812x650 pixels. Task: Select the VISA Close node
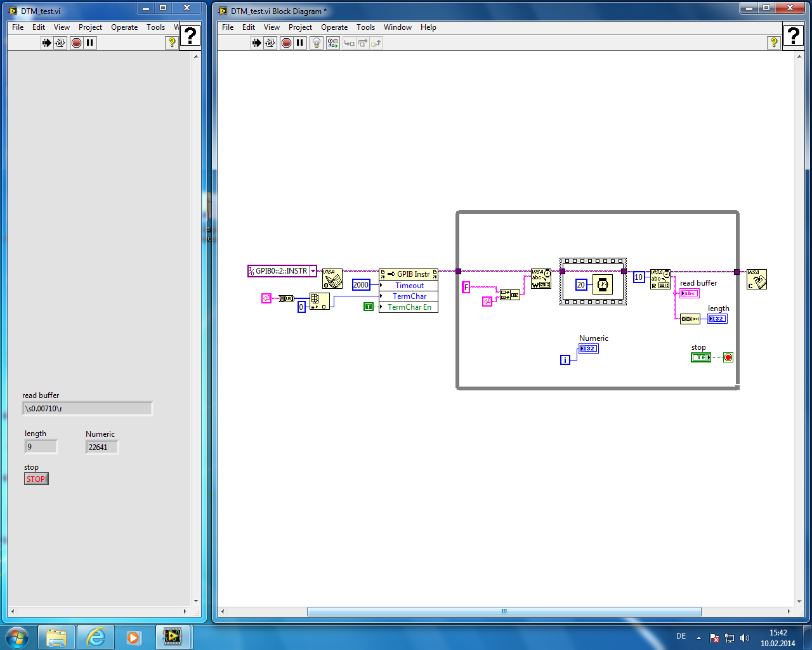(757, 279)
